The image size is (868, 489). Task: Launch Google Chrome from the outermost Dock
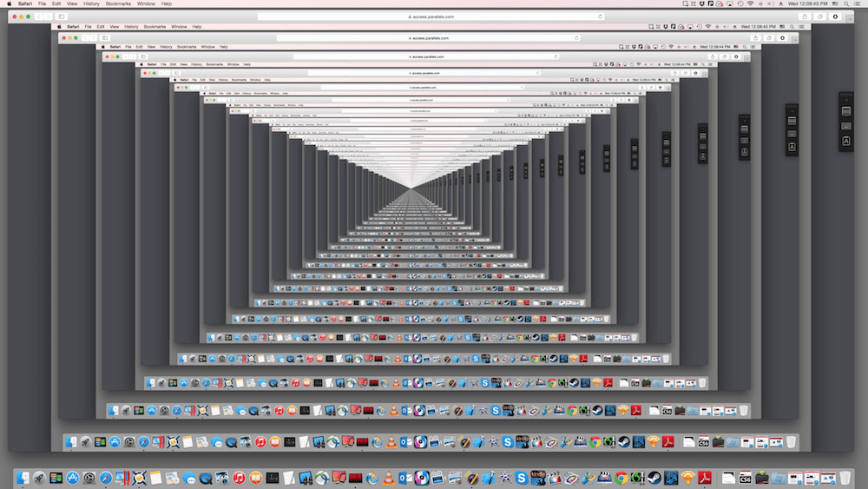pos(621,478)
